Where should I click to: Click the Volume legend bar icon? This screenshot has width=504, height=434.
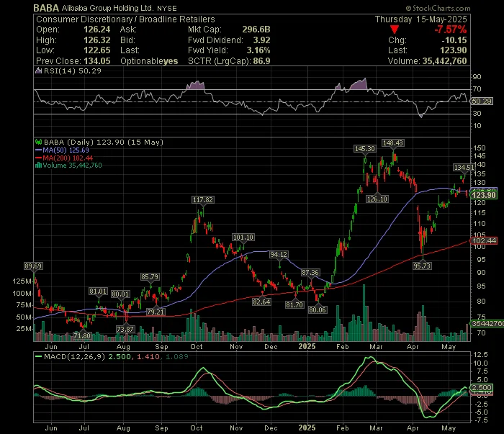tap(39, 166)
